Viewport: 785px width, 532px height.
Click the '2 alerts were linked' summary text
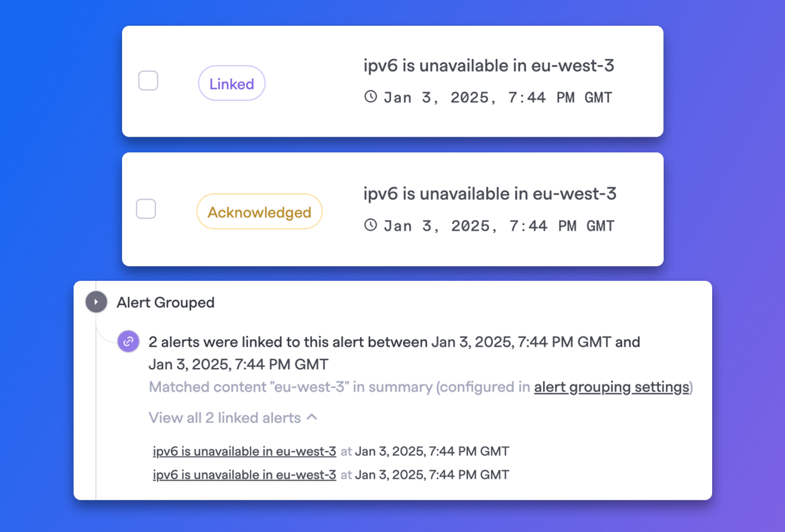tap(394, 353)
